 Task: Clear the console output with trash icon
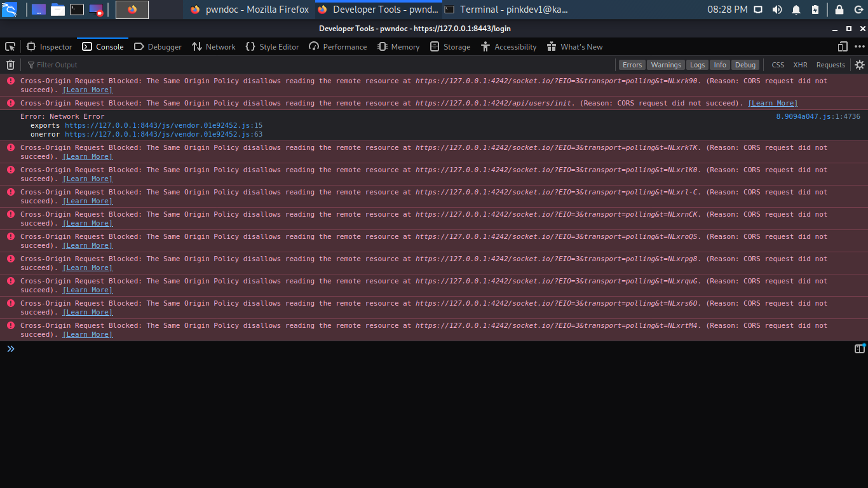pos(10,64)
